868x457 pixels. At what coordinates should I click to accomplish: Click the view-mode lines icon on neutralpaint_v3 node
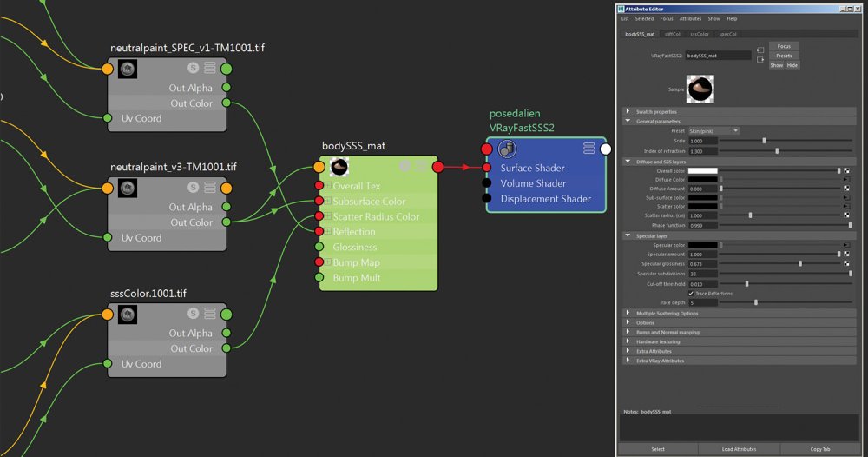[x=210, y=188]
